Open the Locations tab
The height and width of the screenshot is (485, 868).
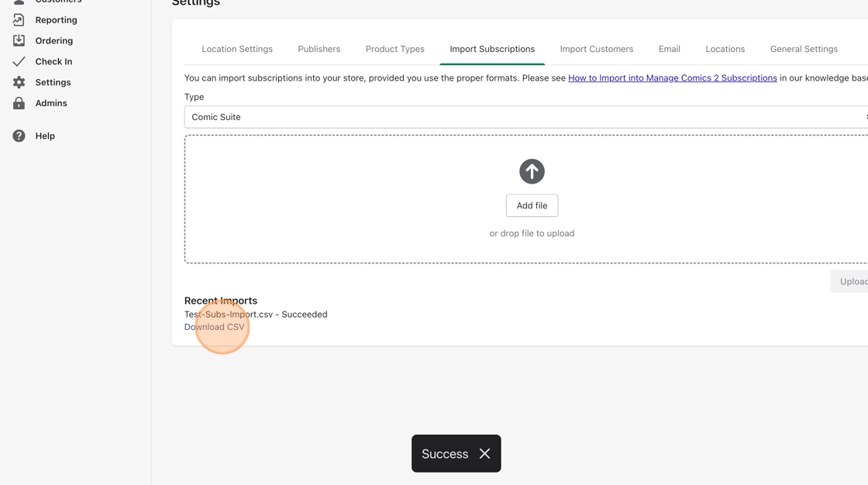tap(725, 49)
